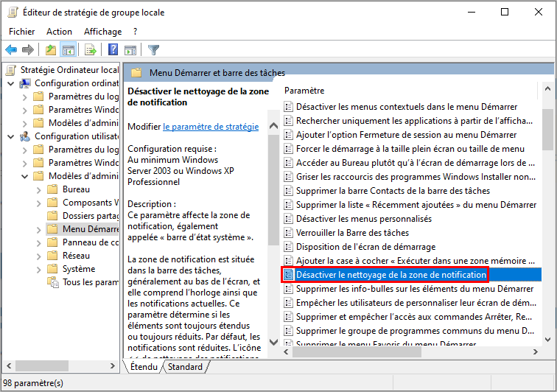Viewport: 557px width, 392px height.
Task: Select 'Supprimer et empêcher l'accès aux commandes' setting
Action: tap(414, 317)
